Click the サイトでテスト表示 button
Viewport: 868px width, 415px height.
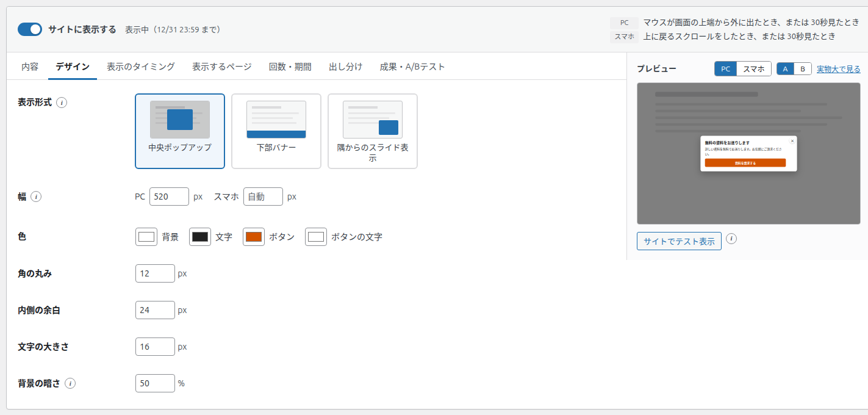[679, 241]
